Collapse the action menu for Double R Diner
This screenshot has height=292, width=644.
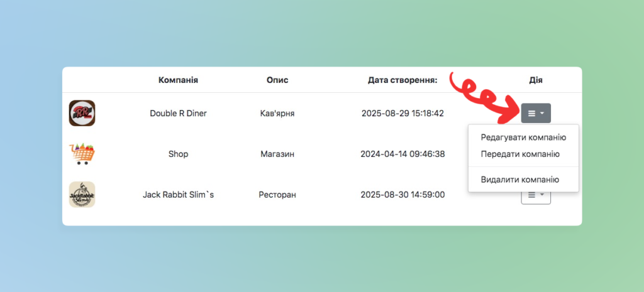pos(536,113)
